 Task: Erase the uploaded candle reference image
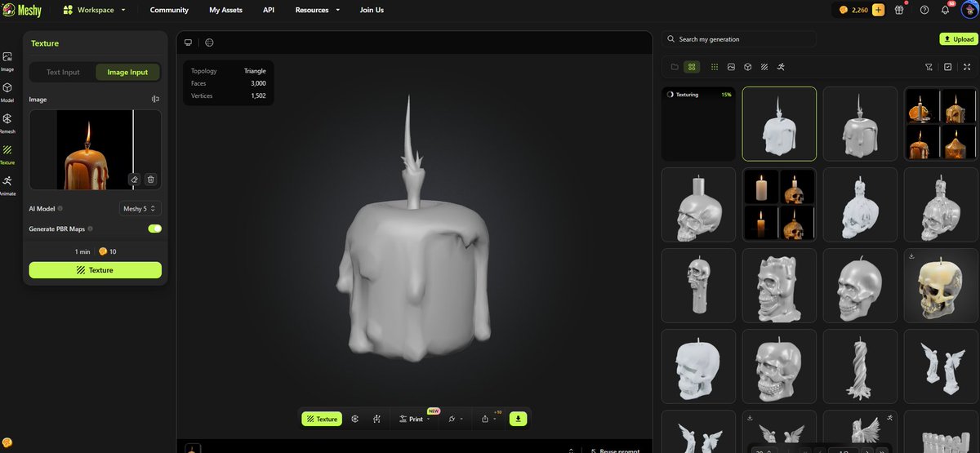[x=134, y=180]
